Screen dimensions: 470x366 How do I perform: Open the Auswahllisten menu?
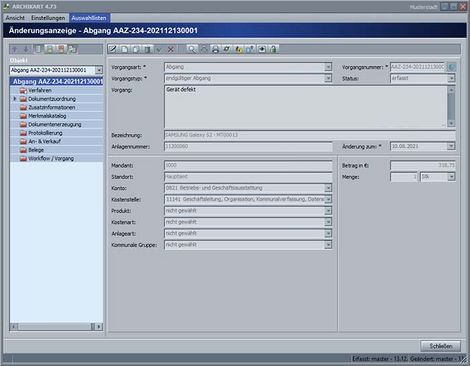[89, 18]
